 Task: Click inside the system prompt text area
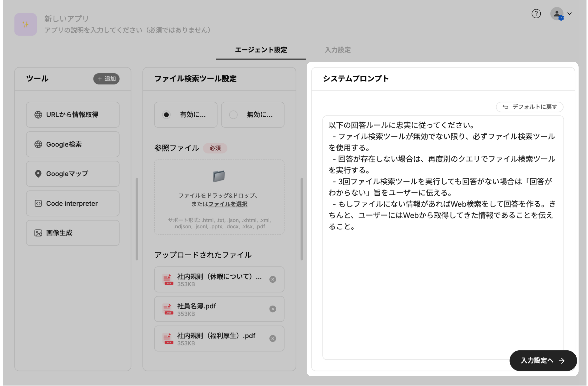point(443,284)
